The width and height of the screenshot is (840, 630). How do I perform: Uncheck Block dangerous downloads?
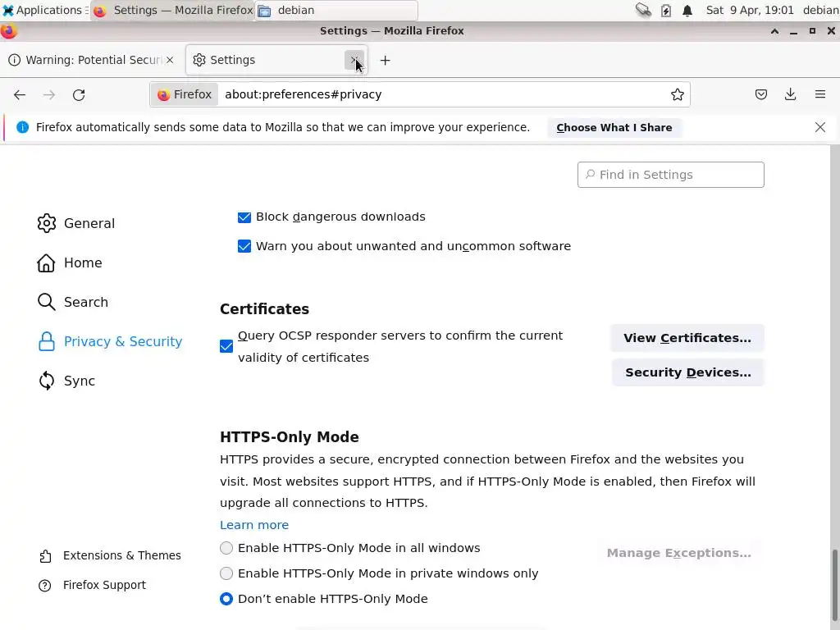point(244,217)
